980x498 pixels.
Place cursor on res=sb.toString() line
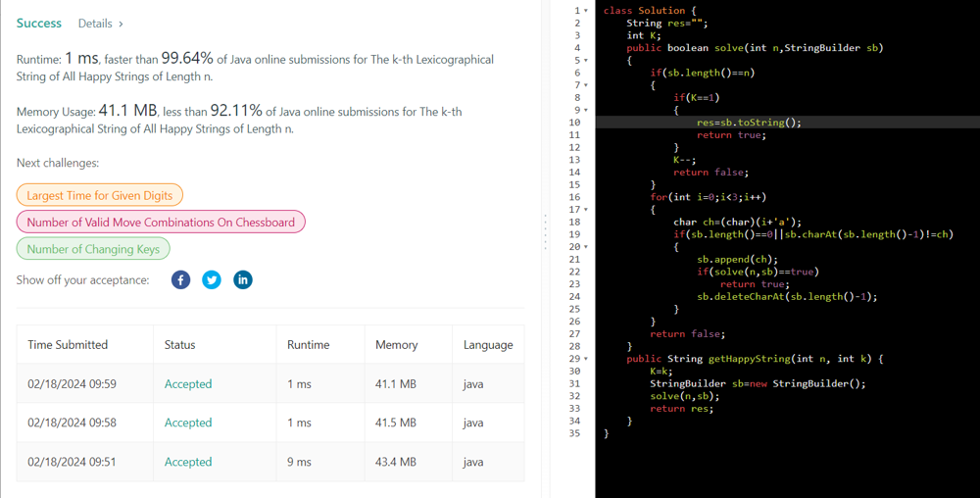point(749,123)
